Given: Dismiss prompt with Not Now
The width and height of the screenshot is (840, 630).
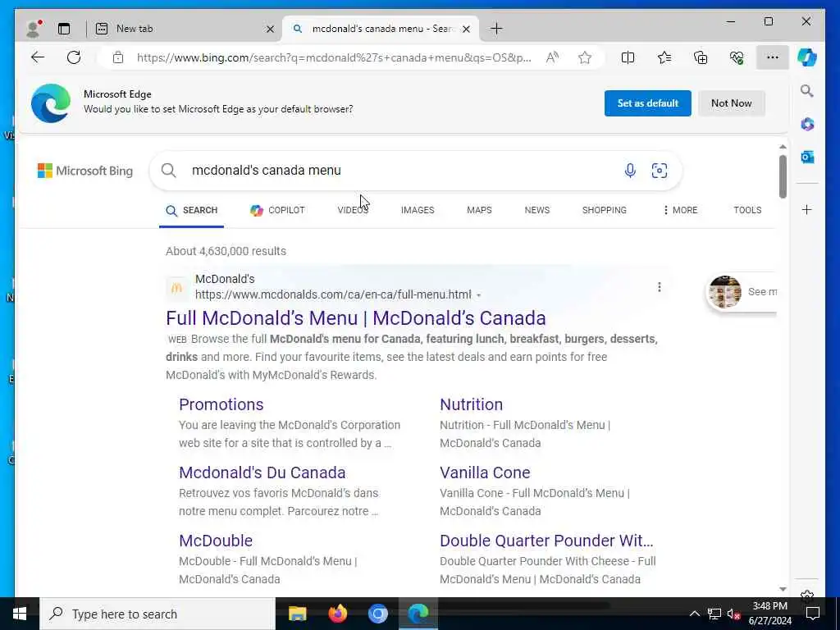Looking at the screenshot, I should [x=731, y=103].
